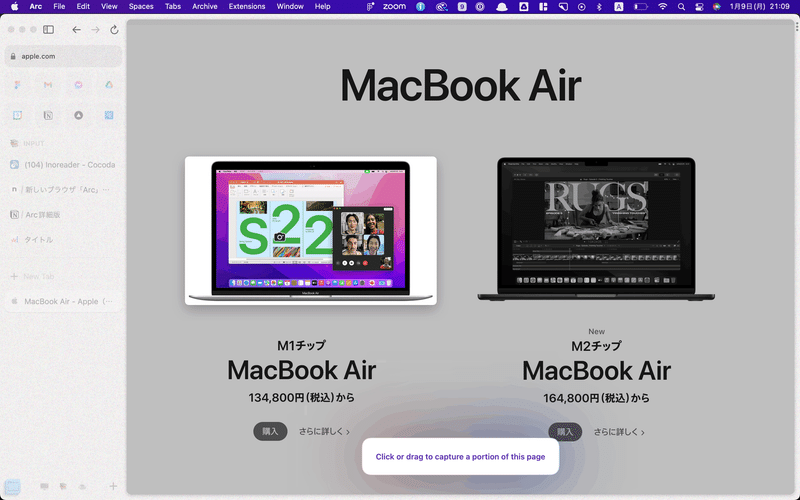800x500 pixels.
Task: Open Spotlight search magnifier icon
Action: point(681,7)
